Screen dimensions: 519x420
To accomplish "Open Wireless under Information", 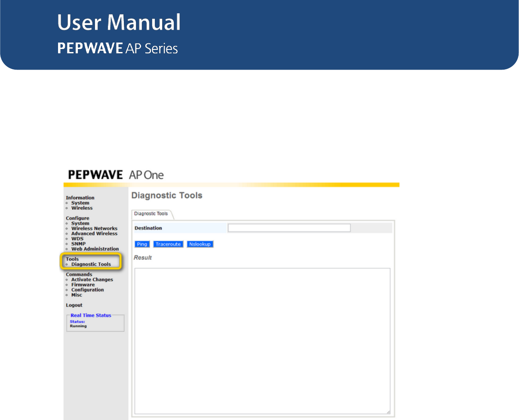I will click(x=82, y=208).
